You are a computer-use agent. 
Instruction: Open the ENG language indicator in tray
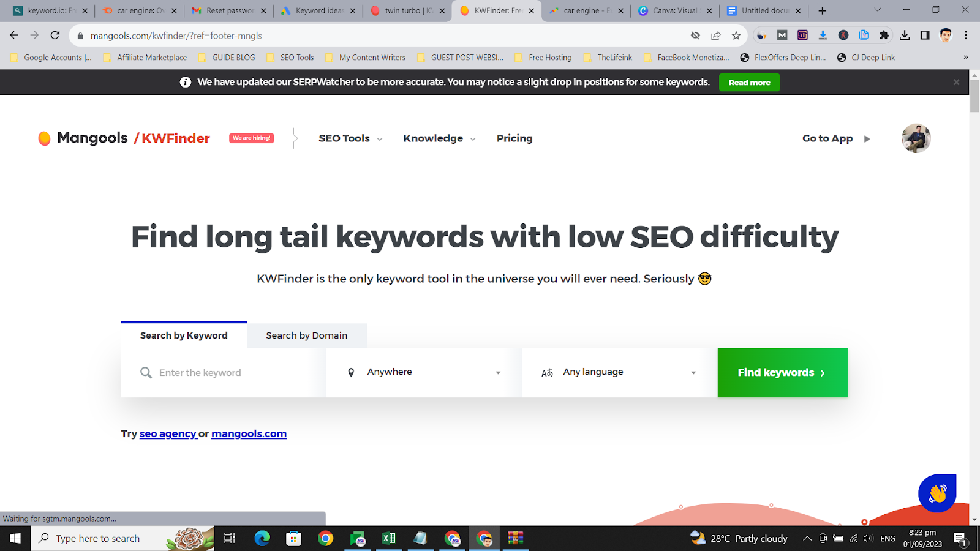click(x=888, y=539)
